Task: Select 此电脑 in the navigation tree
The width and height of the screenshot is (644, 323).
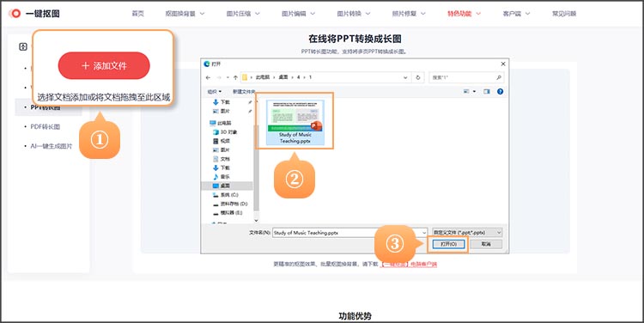Action: click(220, 123)
